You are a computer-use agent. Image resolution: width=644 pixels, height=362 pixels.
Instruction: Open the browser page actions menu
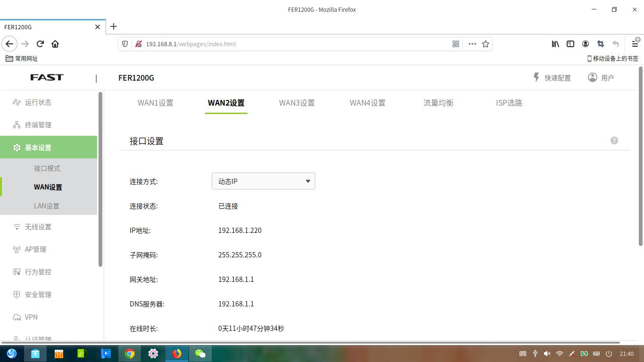472,44
